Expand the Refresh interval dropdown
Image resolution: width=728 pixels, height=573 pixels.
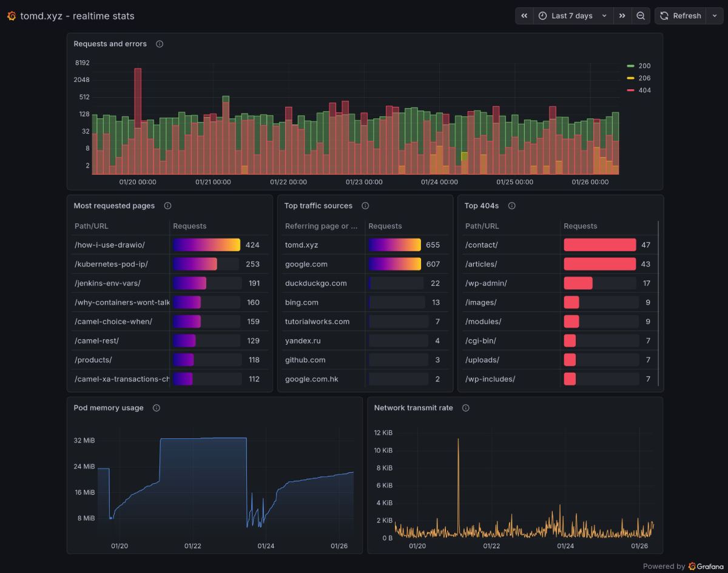click(714, 16)
